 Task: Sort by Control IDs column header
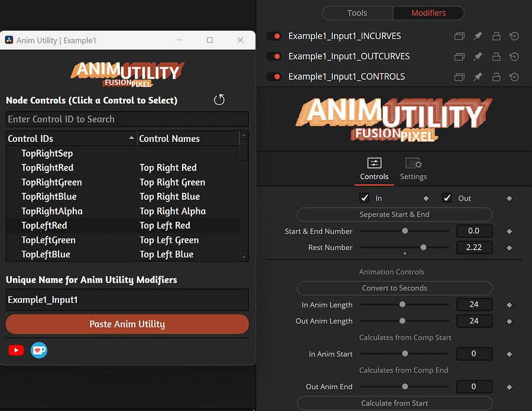72,138
